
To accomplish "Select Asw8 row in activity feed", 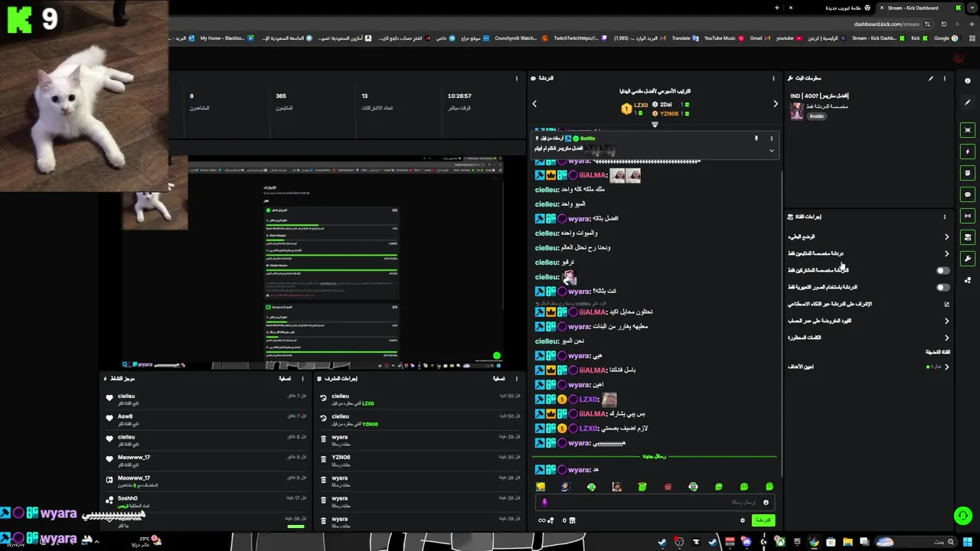I will (x=207, y=419).
